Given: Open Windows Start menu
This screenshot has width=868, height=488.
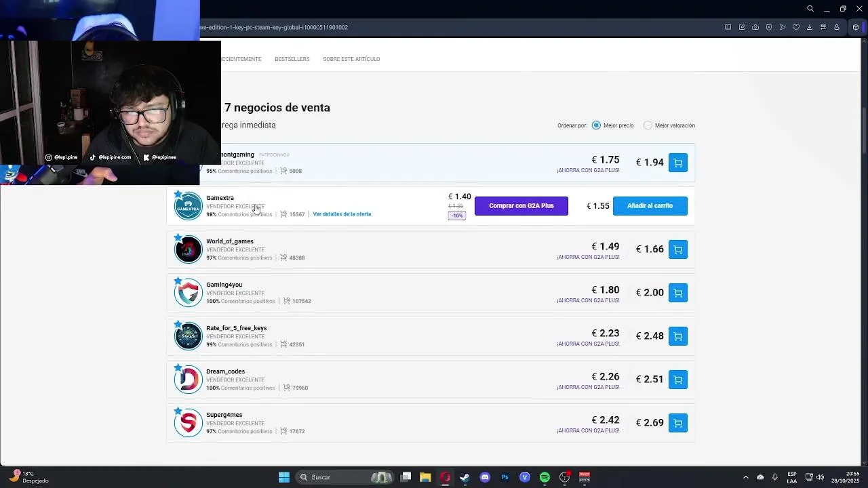Looking at the screenshot, I should click(x=284, y=477).
